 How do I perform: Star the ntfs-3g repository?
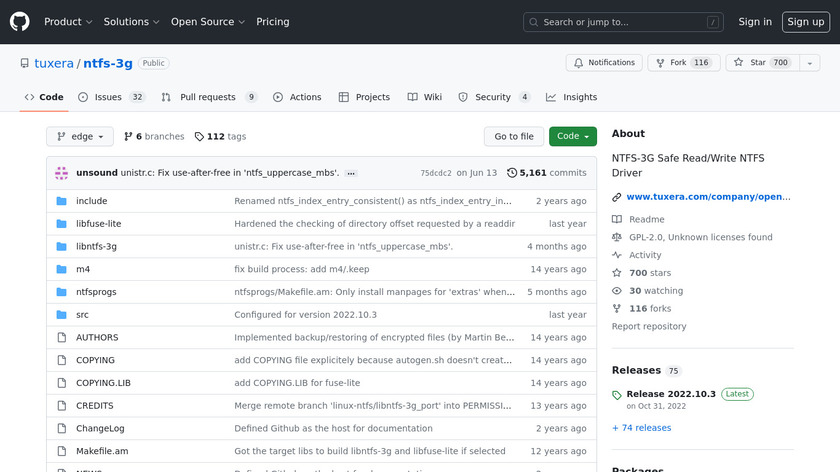point(760,63)
